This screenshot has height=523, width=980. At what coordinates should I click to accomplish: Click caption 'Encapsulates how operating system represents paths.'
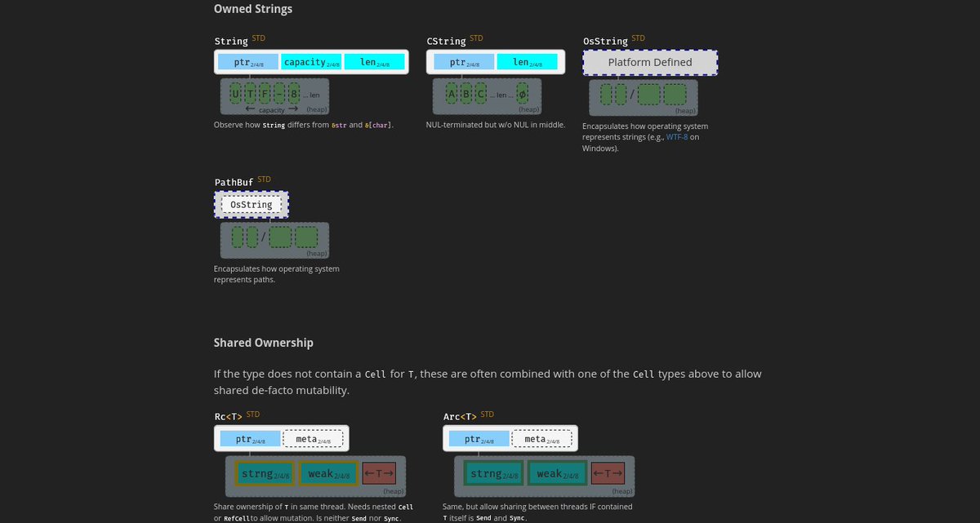pyautogui.click(x=277, y=274)
